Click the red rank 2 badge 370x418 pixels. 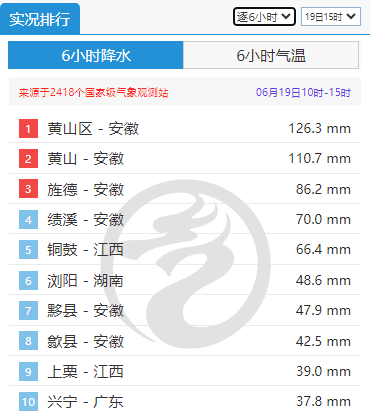pos(28,159)
